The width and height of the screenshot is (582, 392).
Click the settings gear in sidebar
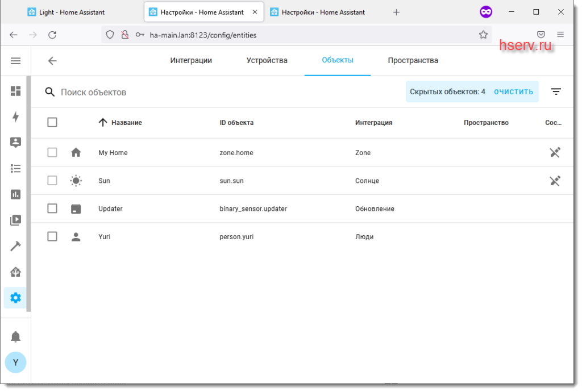[x=16, y=297]
